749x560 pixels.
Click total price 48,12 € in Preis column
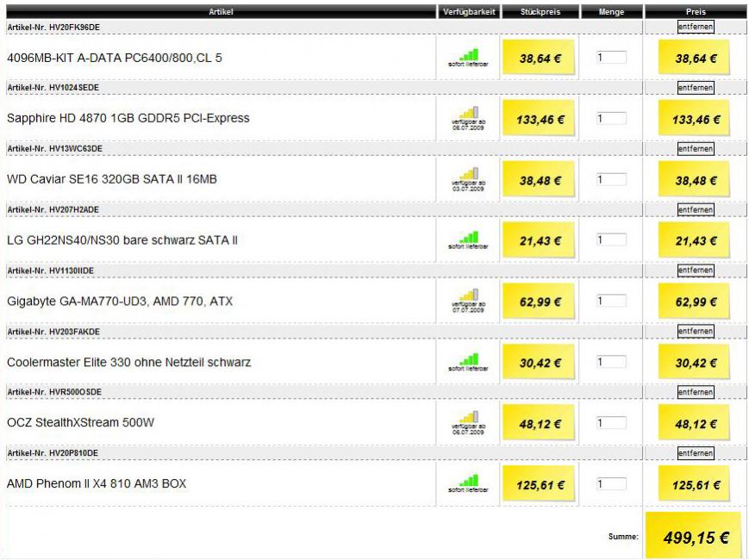[695, 424]
